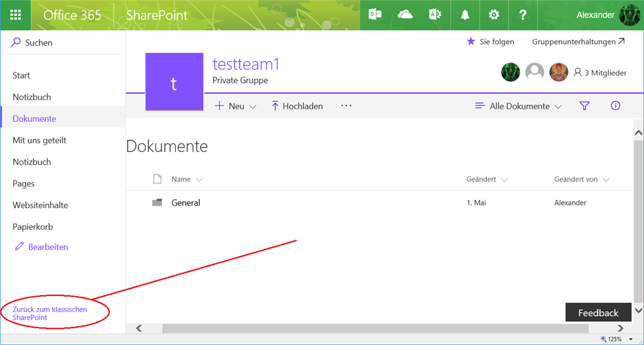This screenshot has height=345, width=644.
Task: Click the SharePoint header title
Action: pos(157,15)
